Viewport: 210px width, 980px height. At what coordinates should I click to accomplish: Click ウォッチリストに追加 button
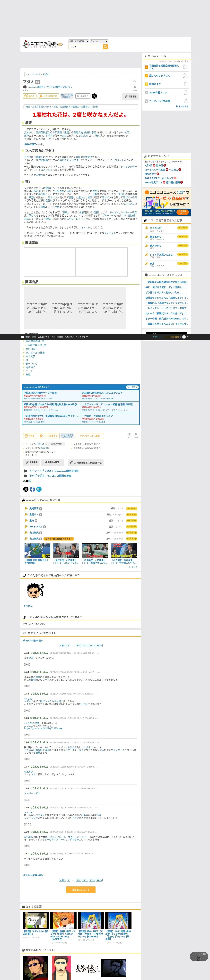coord(90,436)
